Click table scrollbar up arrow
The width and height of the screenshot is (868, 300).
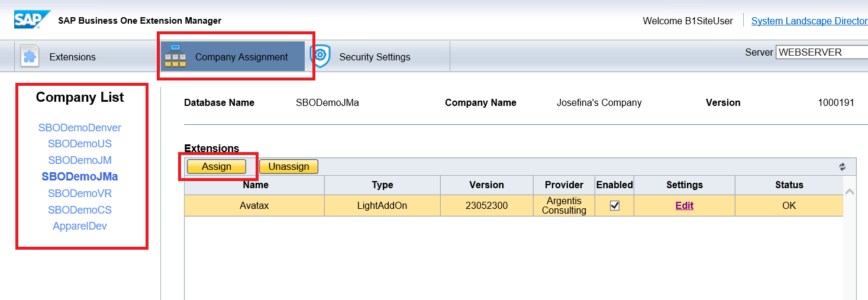tap(850, 192)
